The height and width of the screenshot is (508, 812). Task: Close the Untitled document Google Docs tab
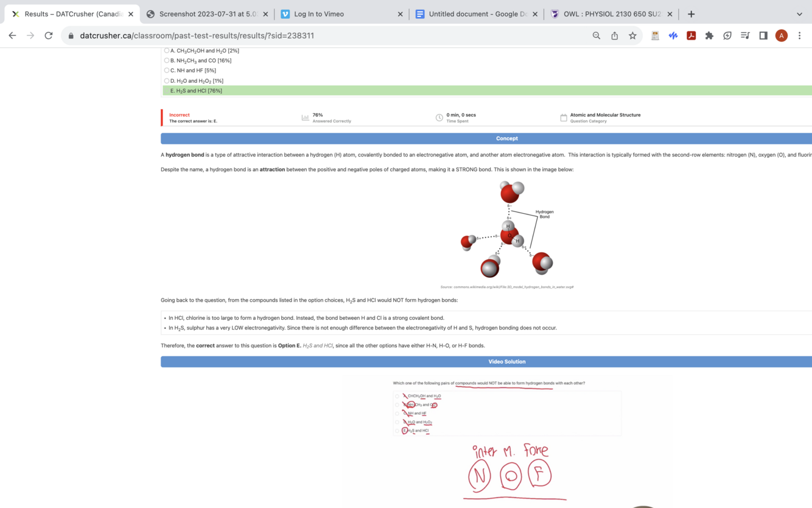pos(535,14)
